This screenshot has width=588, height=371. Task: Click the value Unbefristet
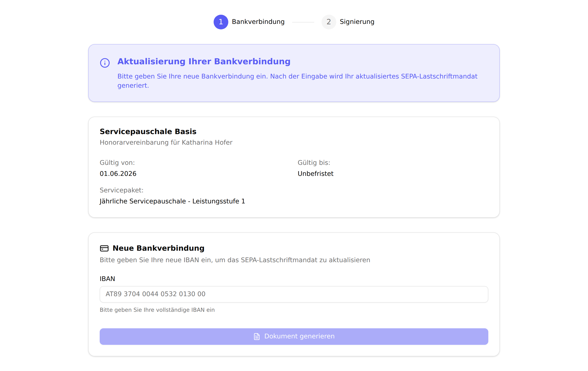tap(316, 174)
